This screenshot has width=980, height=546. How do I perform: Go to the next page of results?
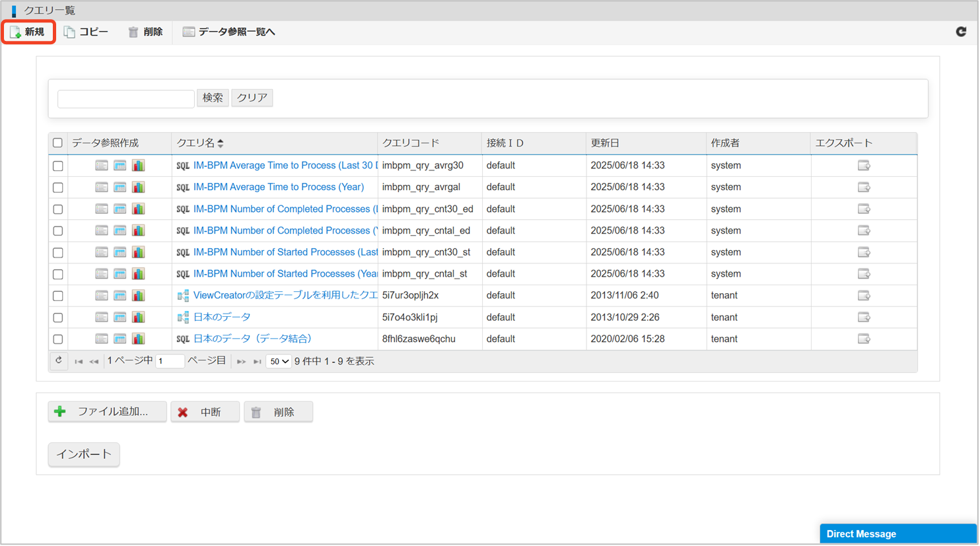tap(241, 362)
